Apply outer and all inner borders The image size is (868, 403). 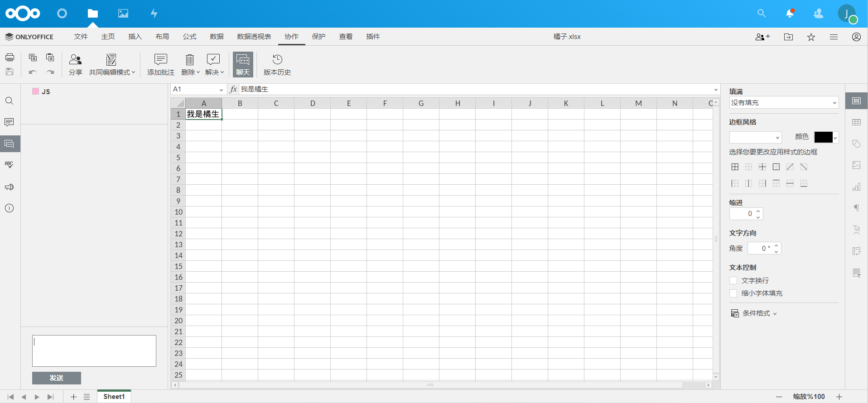(x=735, y=167)
